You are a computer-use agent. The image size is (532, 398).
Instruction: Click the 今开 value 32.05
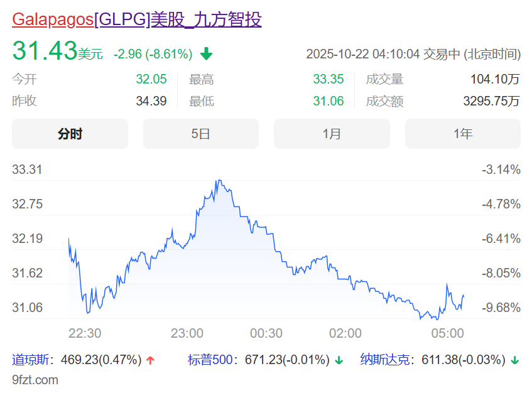tap(151, 79)
